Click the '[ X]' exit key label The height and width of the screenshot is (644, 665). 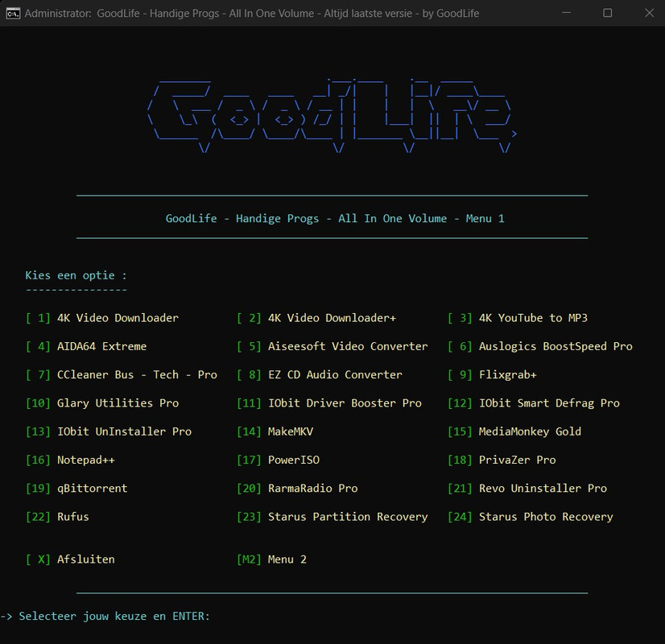(38, 559)
